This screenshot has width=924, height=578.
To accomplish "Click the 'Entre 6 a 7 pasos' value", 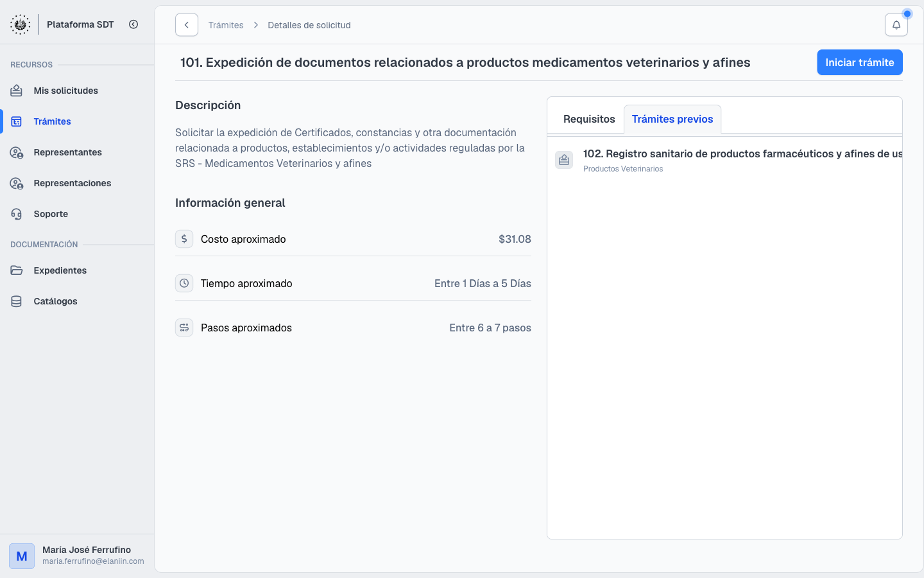I will click(x=490, y=328).
